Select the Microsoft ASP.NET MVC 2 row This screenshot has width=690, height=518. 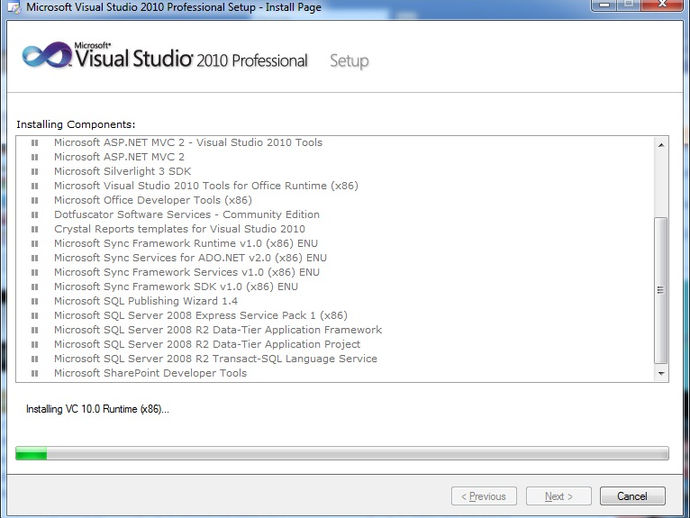[x=119, y=157]
